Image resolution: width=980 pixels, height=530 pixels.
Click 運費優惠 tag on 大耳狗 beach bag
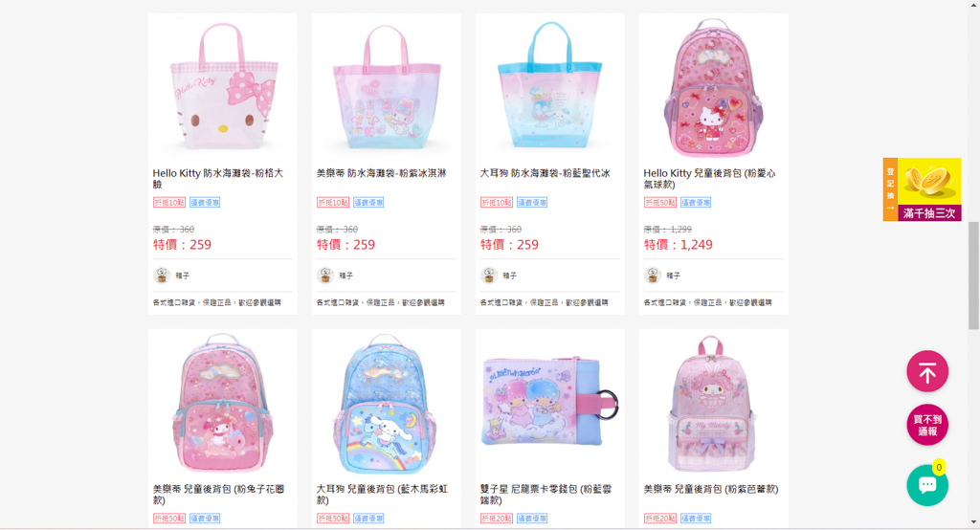[x=532, y=203]
